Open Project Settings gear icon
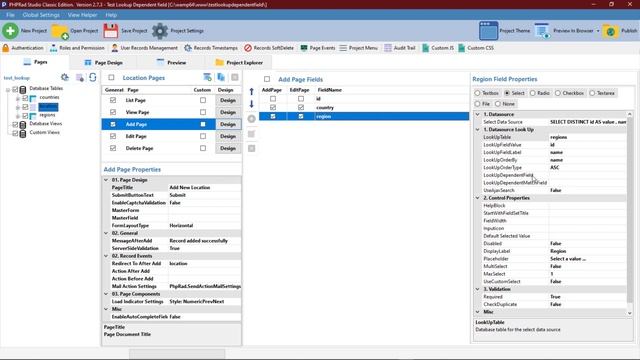The height and width of the screenshot is (360, 640). click(160, 31)
